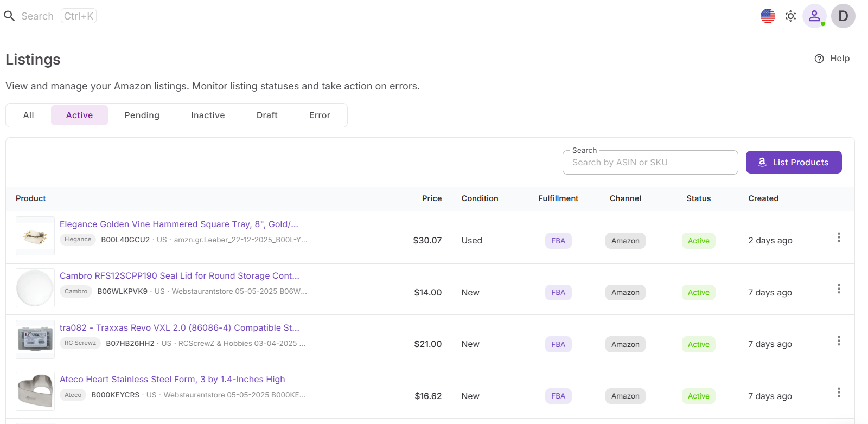Click the Product column header
Image resolution: width=868 pixels, height=424 pixels.
coord(31,198)
